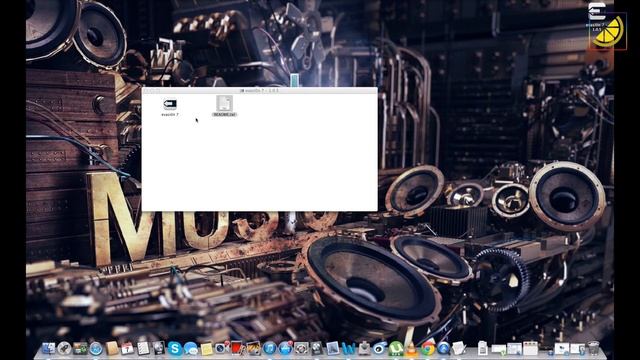Open the Trash in the dock
Screen dimensions: 640x360
[x=593, y=348]
